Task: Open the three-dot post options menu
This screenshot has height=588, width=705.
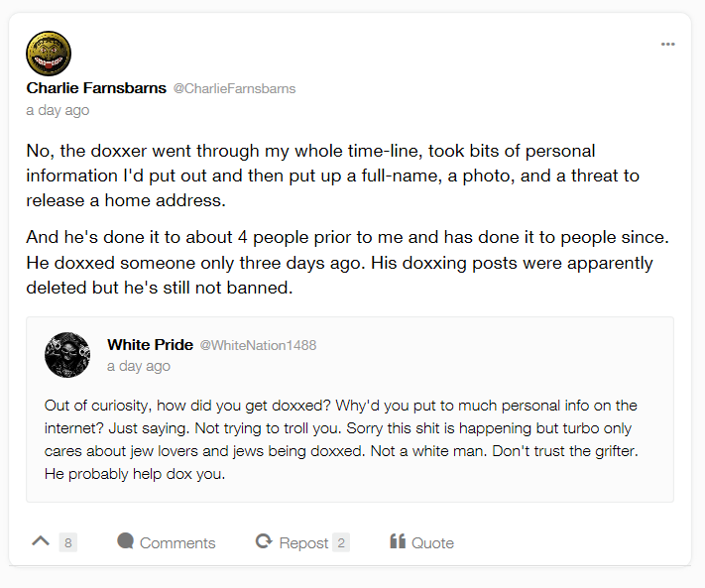Action: (667, 44)
